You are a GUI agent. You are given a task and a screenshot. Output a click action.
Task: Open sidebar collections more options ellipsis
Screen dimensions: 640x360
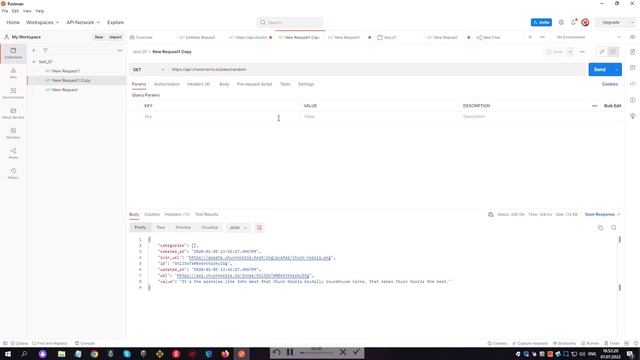(x=120, y=50)
